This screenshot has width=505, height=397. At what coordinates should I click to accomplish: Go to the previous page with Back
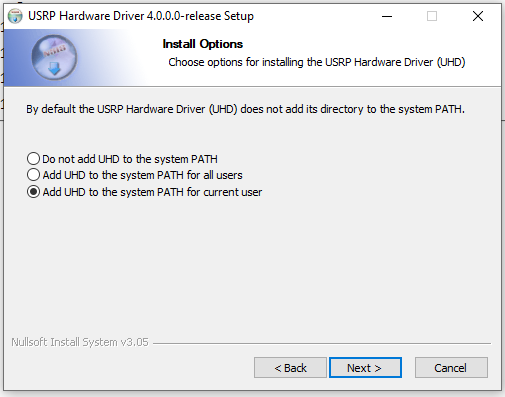(x=290, y=368)
